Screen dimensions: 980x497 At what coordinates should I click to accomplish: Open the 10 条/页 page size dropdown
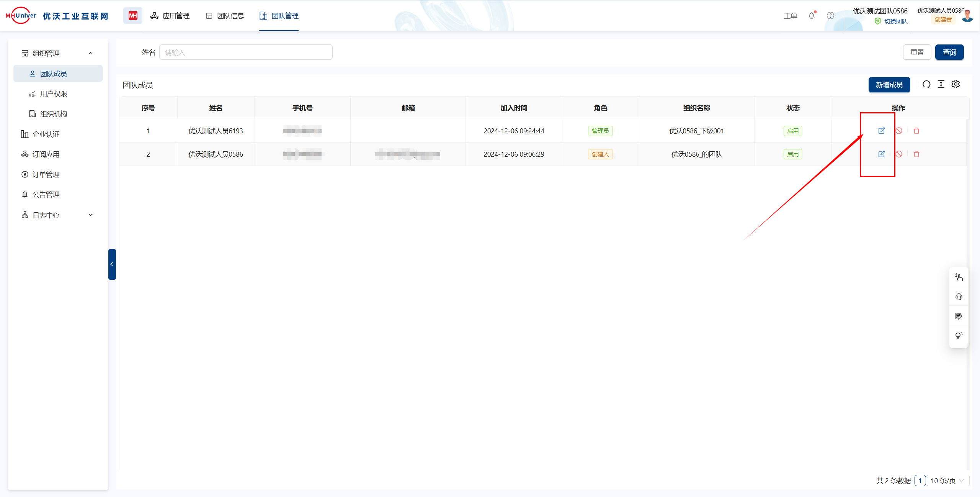point(947,481)
